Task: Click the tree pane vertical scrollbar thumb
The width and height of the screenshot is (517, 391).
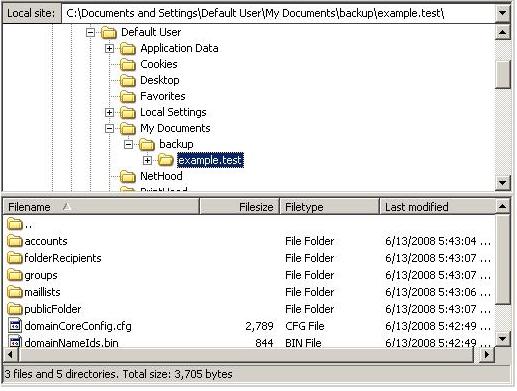Action: tap(502, 74)
